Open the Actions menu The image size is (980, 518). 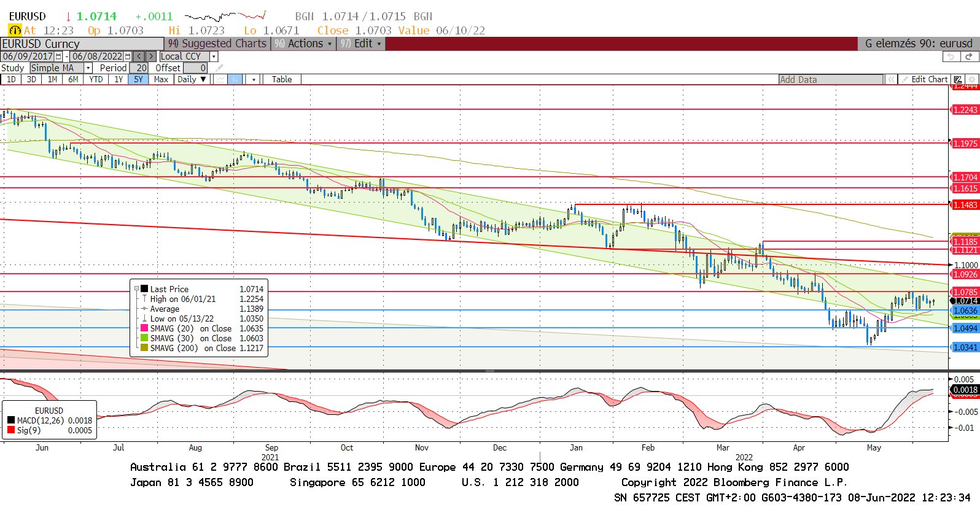click(305, 44)
